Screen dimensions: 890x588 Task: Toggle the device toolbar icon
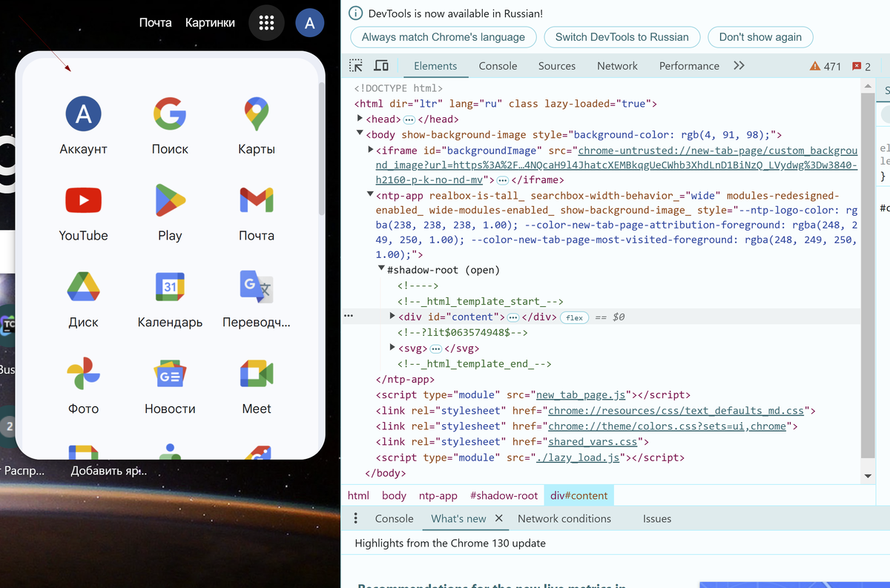pyautogui.click(x=381, y=66)
